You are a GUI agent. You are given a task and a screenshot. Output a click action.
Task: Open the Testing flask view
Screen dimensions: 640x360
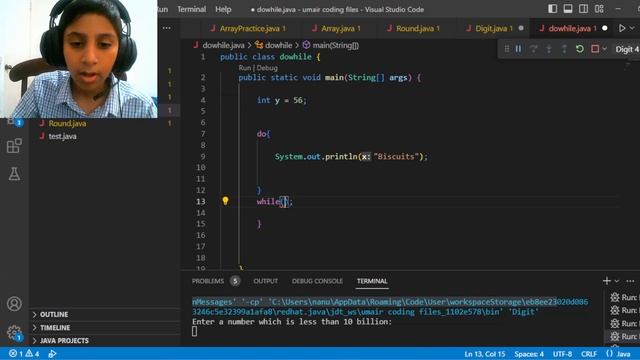[x=14, y=174]
